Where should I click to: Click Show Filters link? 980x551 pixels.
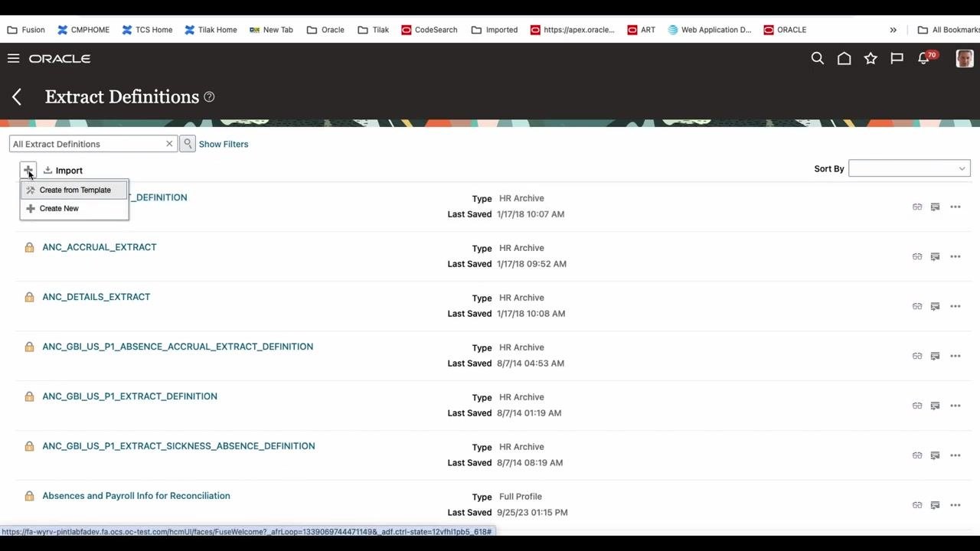point(224,144)
